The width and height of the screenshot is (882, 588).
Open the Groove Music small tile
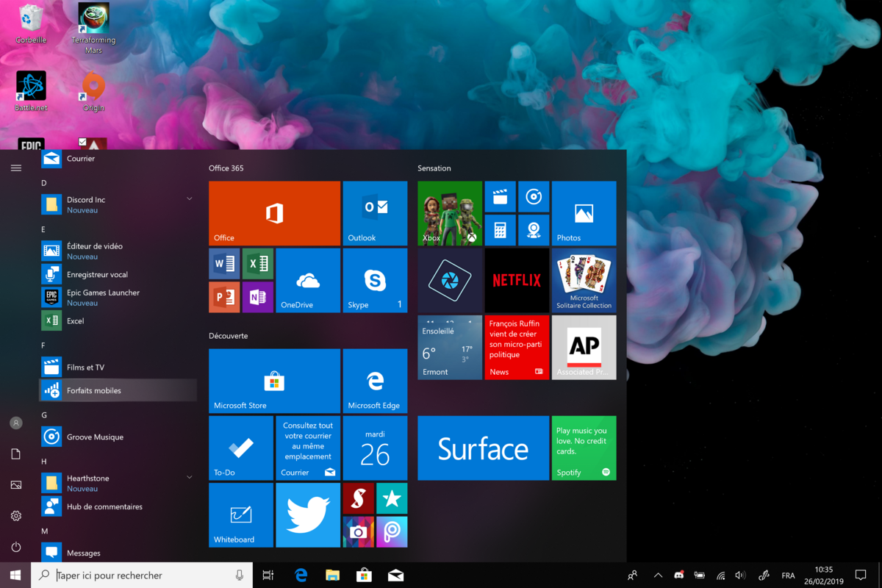click(534, 196)
